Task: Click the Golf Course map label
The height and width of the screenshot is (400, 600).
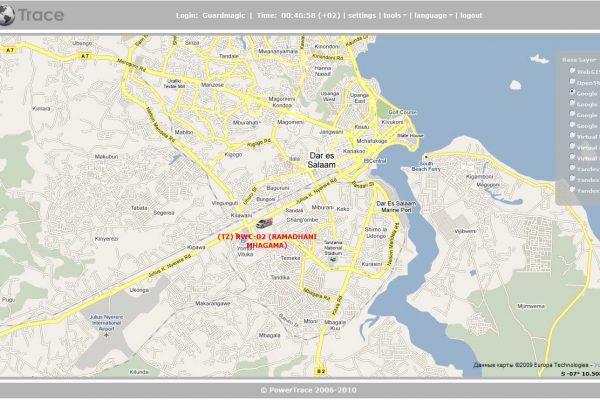Action: coord(403,112)
